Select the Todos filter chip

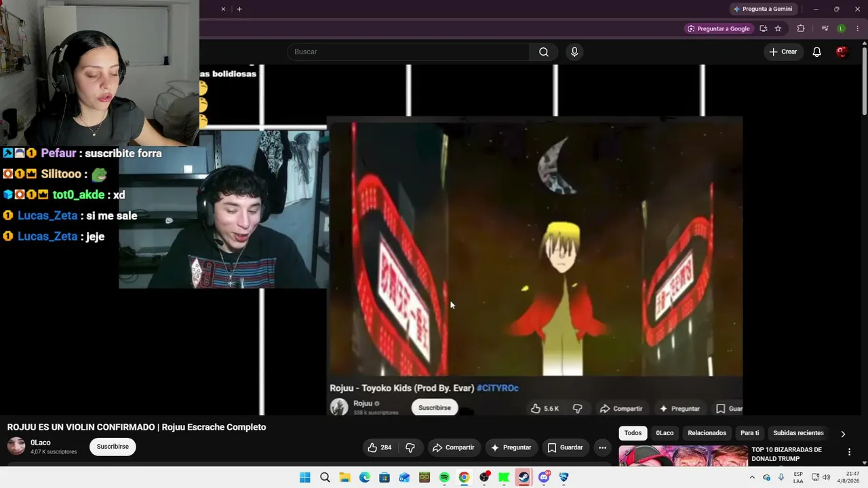pyautogui.click(x=633, y=433)
